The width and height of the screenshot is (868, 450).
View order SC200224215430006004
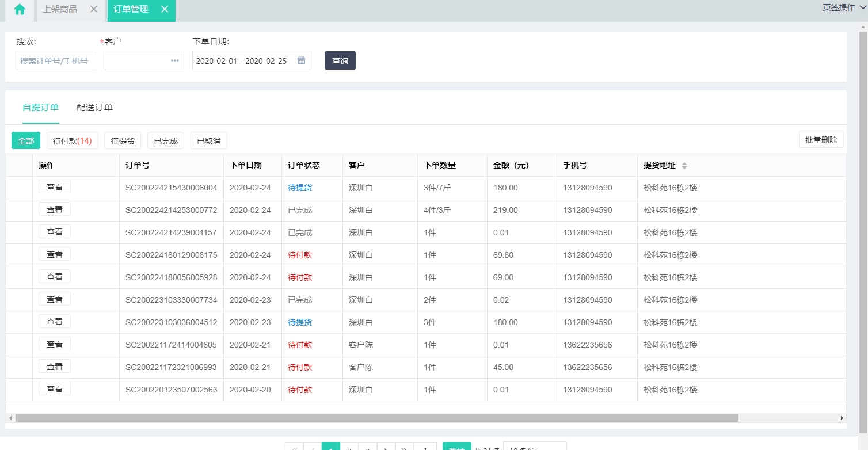pos(55,186)
